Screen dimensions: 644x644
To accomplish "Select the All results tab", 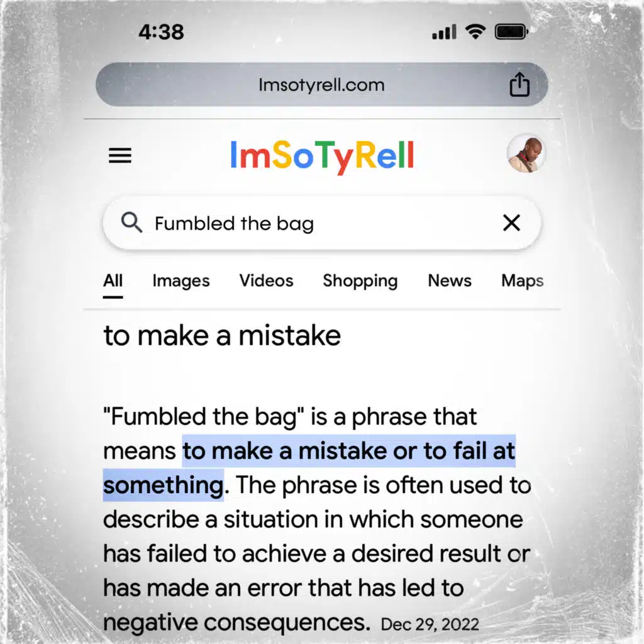I will [x=113, y=280].
